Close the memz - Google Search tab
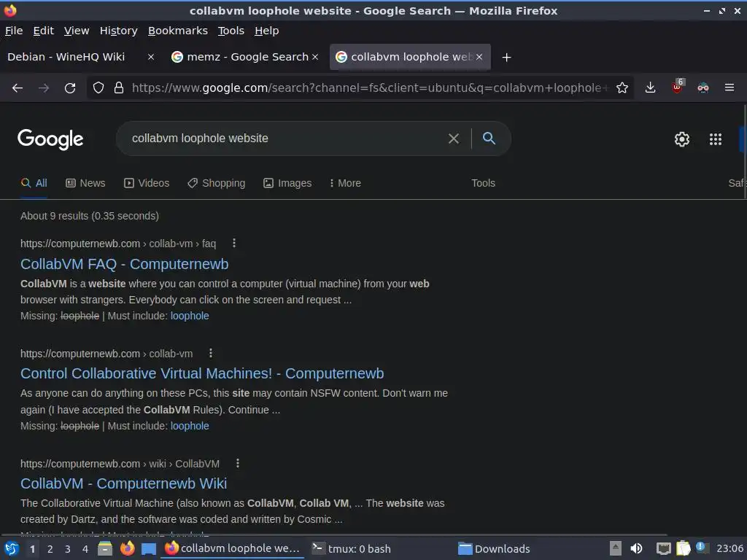The image size is (747, 560). pos(315,57)
